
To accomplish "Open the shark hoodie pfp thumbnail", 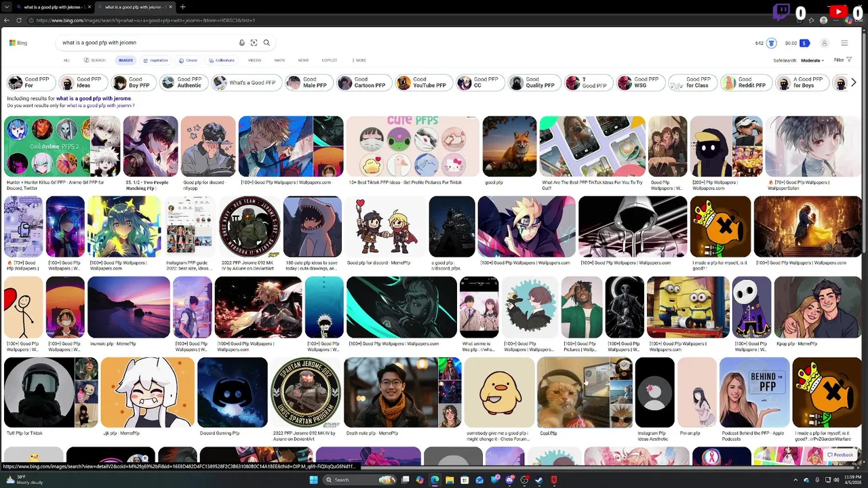I will [x=312, y=227].
